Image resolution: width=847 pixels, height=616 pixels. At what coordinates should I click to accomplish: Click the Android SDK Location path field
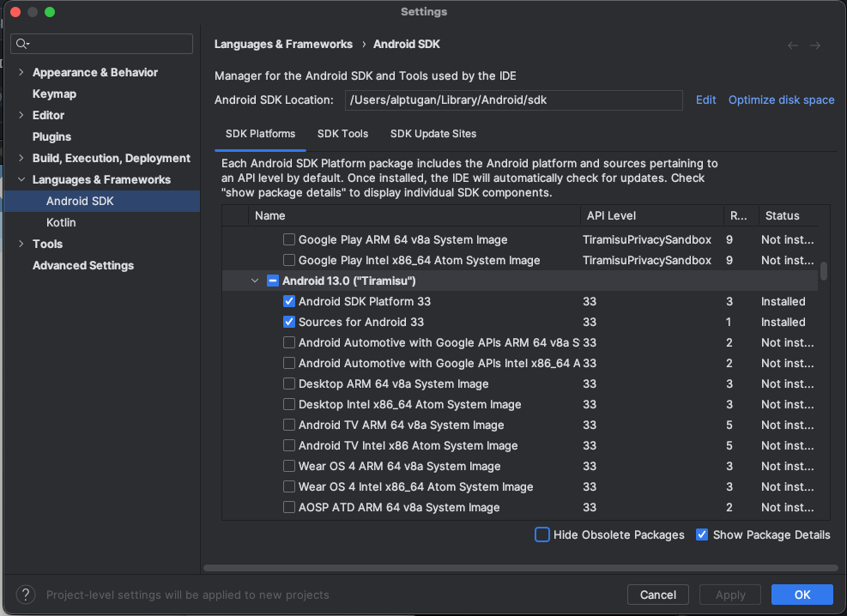coord(514,100)
